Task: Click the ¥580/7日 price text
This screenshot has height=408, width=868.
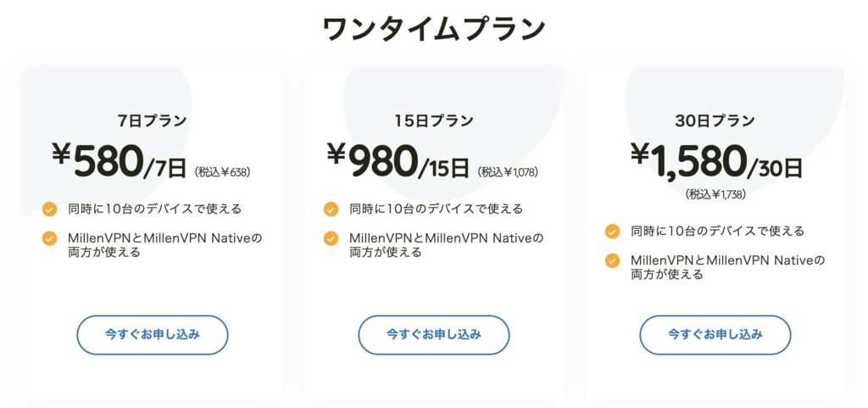Action: pyautogui.click(x=119, y=161)
